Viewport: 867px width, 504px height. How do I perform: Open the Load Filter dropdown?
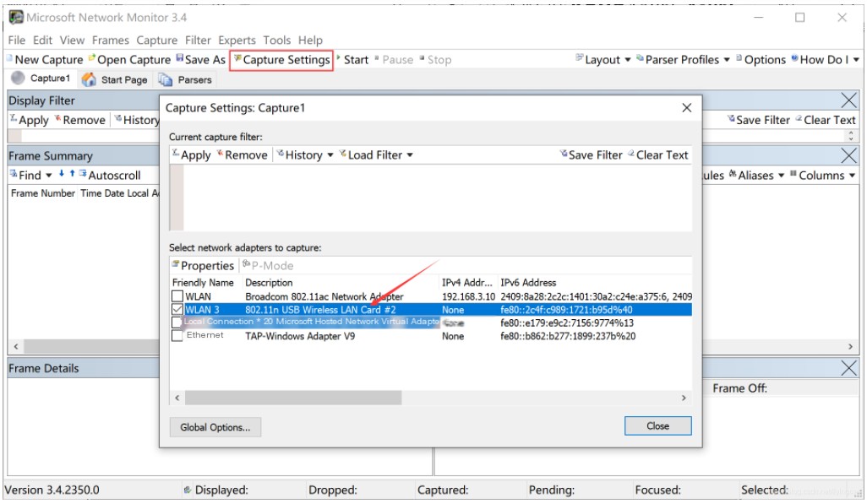click(376, 154)
